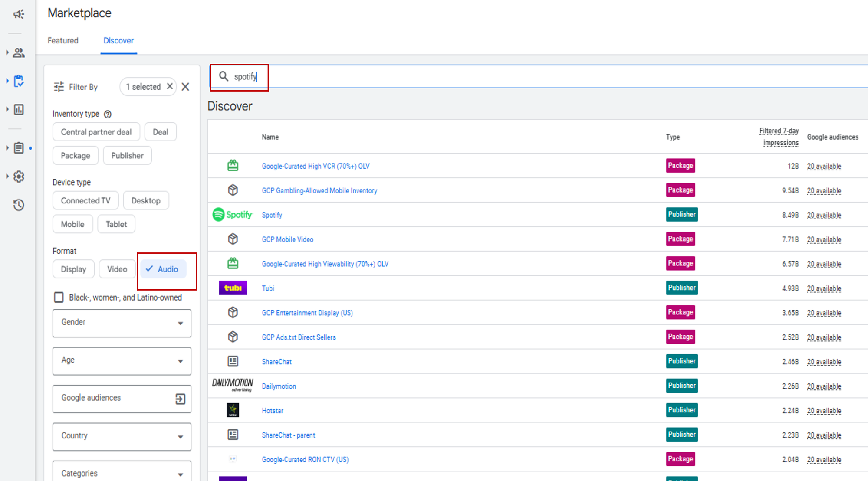Enable Black-, women-, and Latino-owned checkbox

tap(59, 298)
